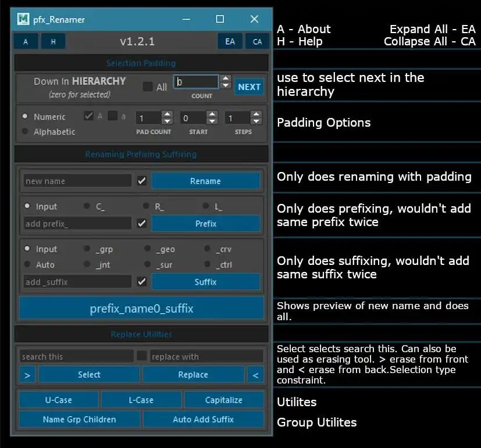
Task: Focus the add _suffix text field
Action: pyautogui.click(x=77, y=282)
